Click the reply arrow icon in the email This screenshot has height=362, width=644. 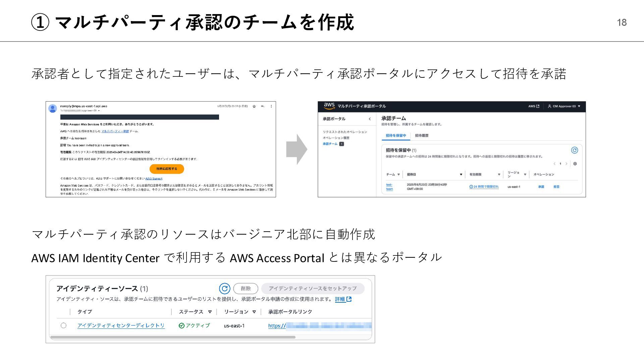click(x=263, y=106)
